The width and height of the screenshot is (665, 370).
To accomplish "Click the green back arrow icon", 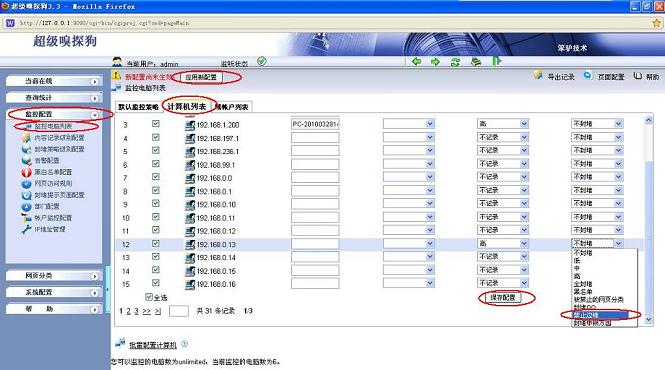I will (416, 62).
